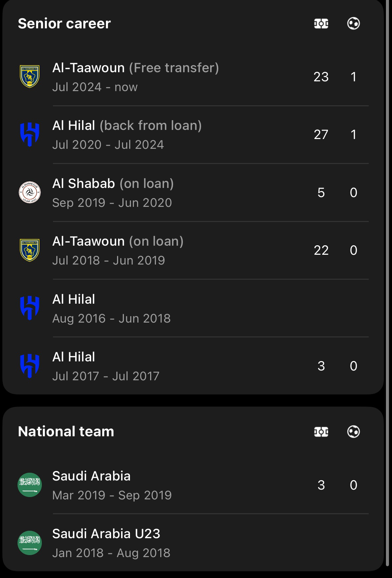Click the Al Hilal logo for Jul 2017 entry
The height and width of the screenshot is (578, 392).
pos(30,366)
